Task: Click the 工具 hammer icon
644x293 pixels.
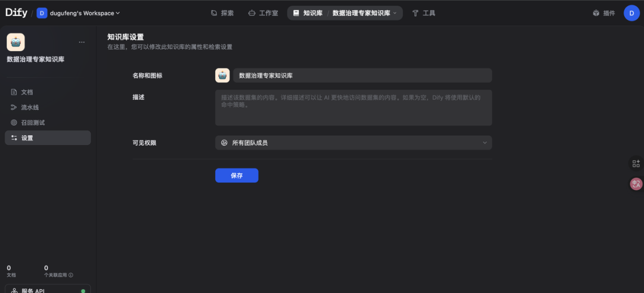Action: (415, 13)
